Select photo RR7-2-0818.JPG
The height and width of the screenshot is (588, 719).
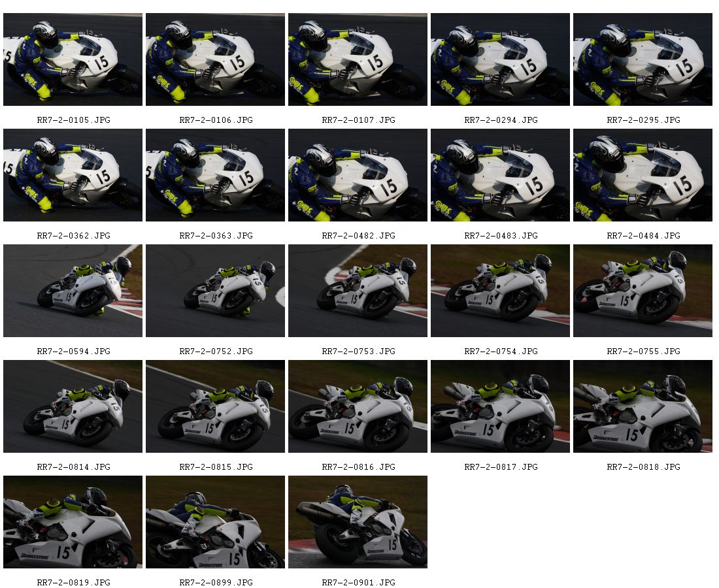tap(643, 406)
